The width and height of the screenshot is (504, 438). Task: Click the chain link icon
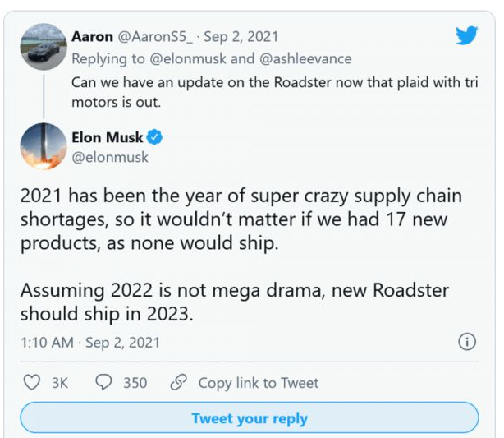click(x=178, y=383)
